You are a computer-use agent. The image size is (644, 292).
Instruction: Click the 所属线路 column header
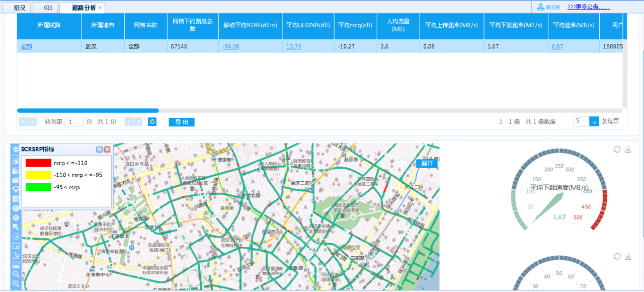(49, 25)
